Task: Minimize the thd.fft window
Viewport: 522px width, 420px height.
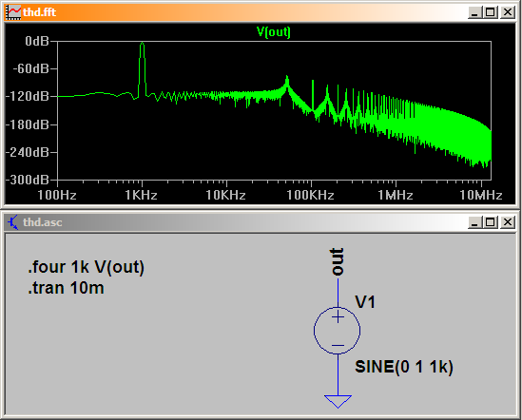Action: coord(474,12)
